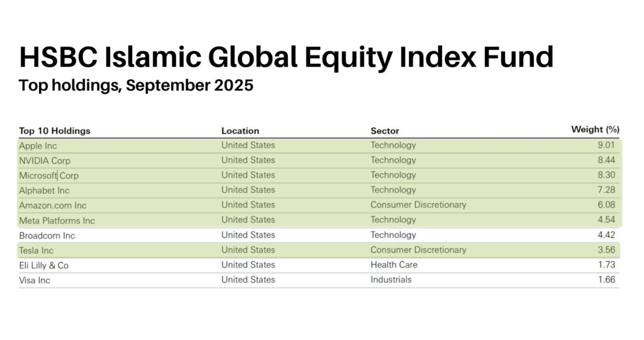Click the 'Top holdings, September 2025' subtitle

coord(136,86)
